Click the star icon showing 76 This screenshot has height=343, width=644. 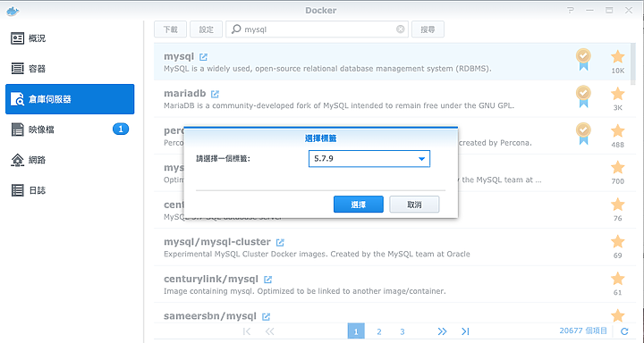(618, 205)
